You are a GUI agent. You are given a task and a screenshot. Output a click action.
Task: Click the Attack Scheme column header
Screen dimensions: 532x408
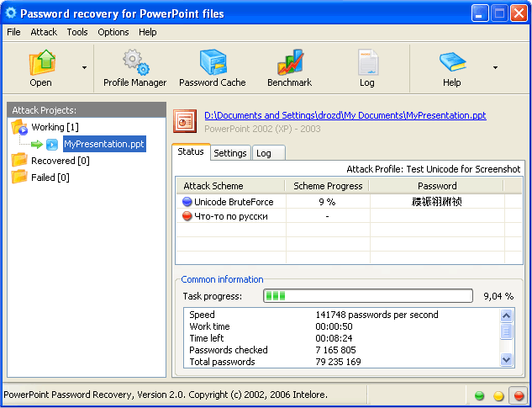point(230,186)
